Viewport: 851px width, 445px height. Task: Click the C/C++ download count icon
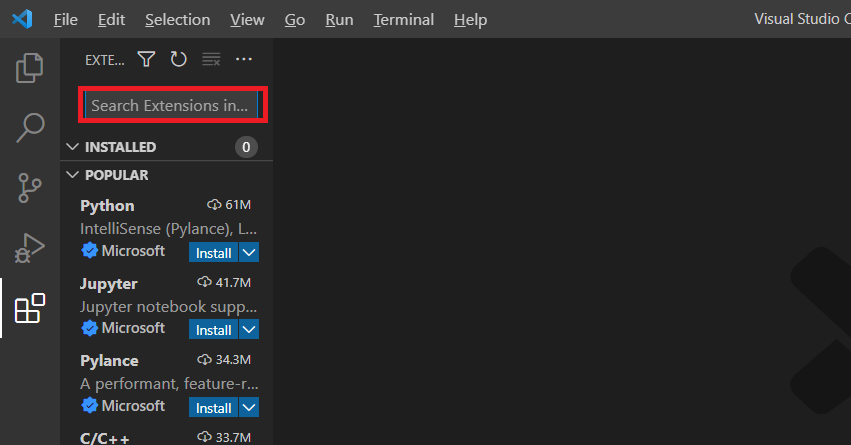pyautogui.click(x=204, y=437)
